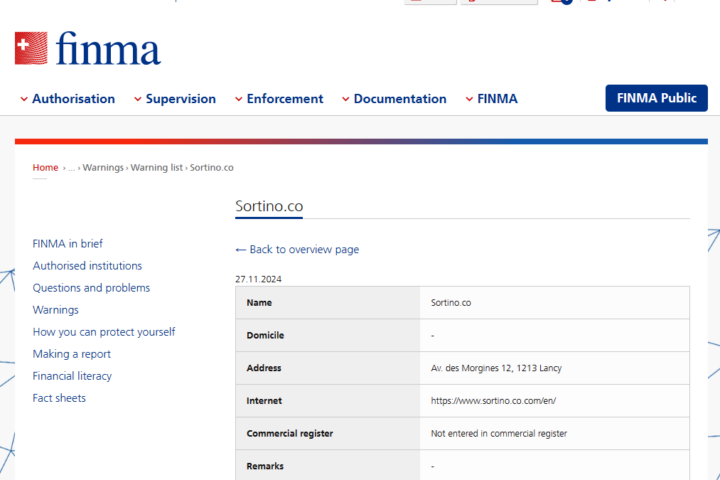Open Financial literacy sidebar link
Viewport: 720px width, 480px height.
pos(72,376)
